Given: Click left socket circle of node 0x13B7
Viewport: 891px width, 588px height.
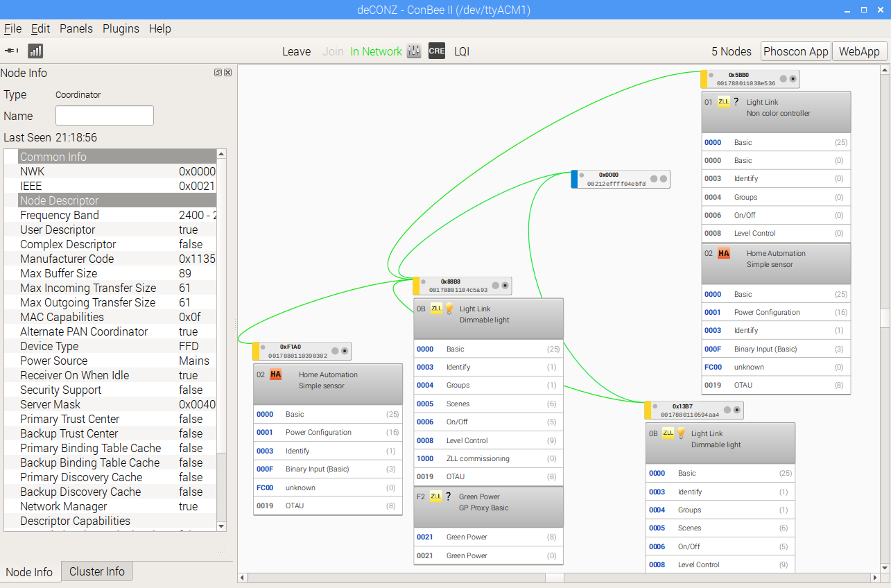Looking at the screenshot, I should pos(727,410).
